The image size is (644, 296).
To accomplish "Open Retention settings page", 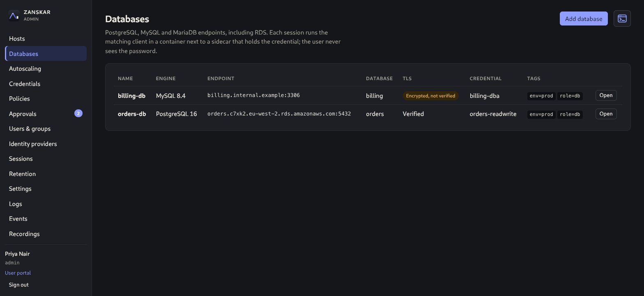I will [x=46, y=173].
